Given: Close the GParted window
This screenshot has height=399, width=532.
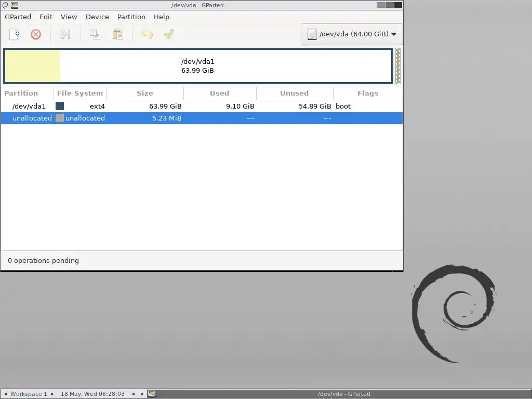Looking at the screenshot, I should click(398, 5).
